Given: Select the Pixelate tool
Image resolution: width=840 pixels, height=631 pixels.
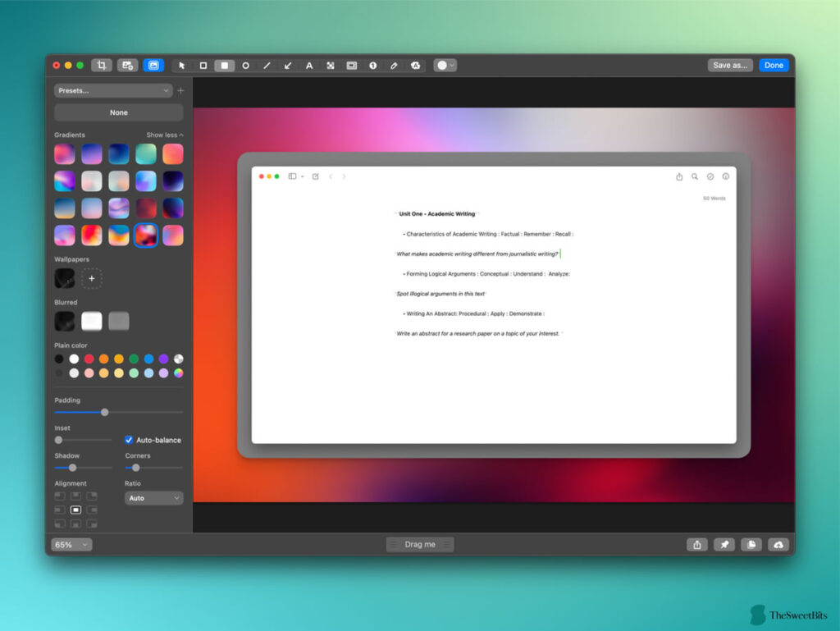Looking at the screenshot, I should [330, 65].
